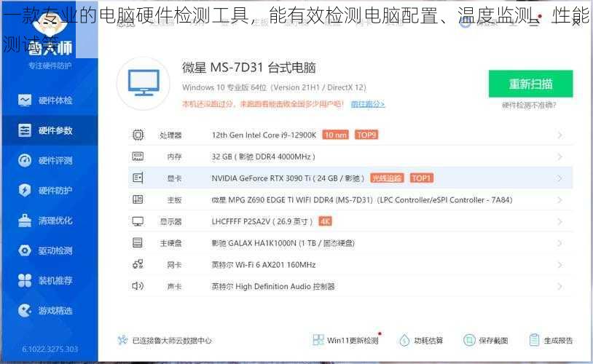Click the 驱动检测 gear icon
This screenshot has height=364, width=593.
tap(25, 250)
